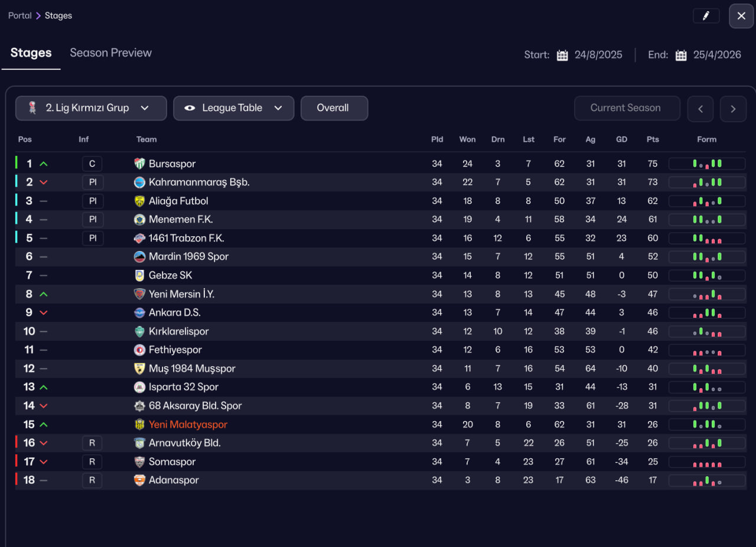Click the pencil edit icon
The height and width of the screenshot is (547, 756).
(x=706, y=16)
